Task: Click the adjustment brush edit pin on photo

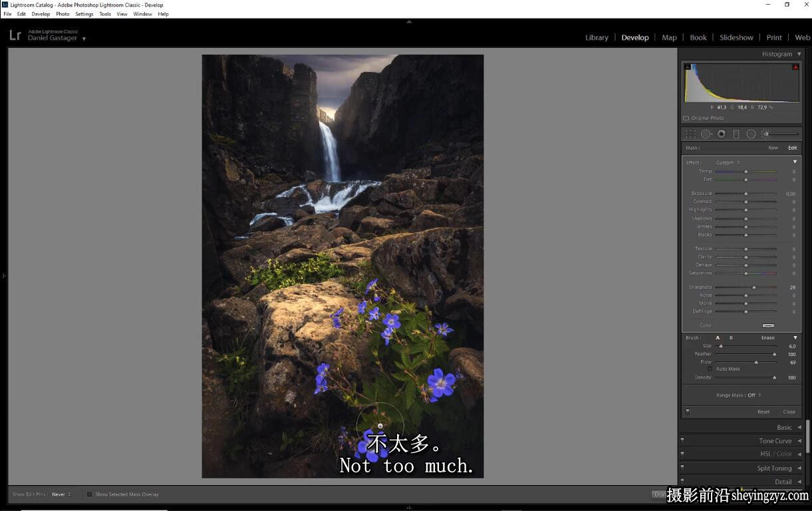Action: click(380, 426)
